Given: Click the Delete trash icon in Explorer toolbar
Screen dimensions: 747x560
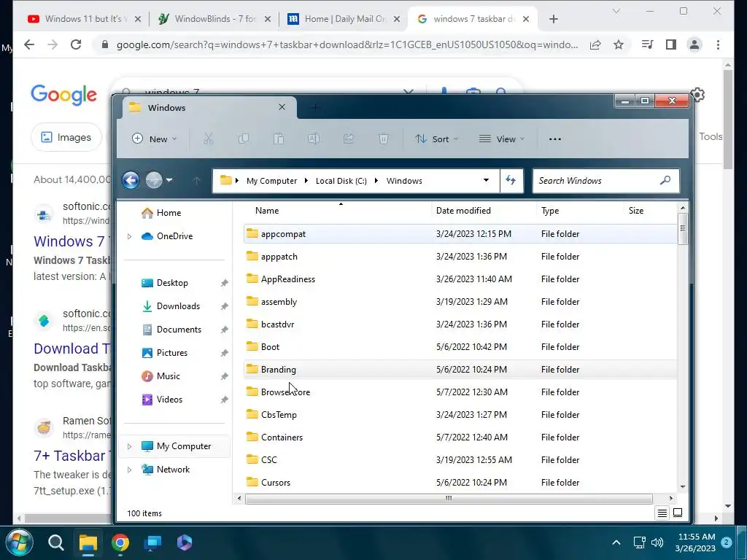Looking at the screenshot, I should point(384,139).
